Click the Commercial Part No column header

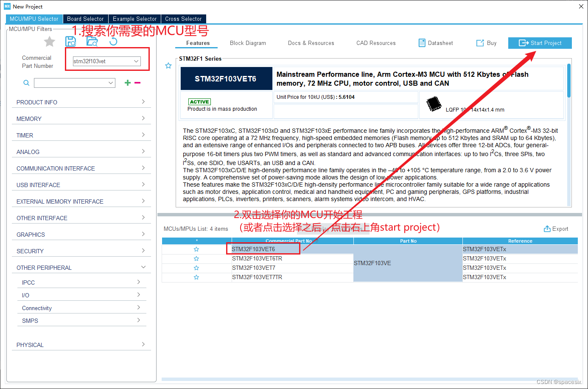click(292, 241)
